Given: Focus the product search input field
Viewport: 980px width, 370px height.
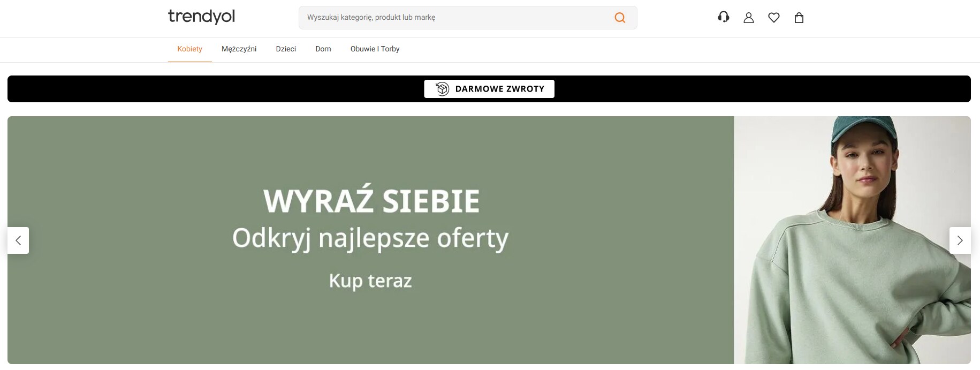Looking at the screenshot, I should coord(455,18).
